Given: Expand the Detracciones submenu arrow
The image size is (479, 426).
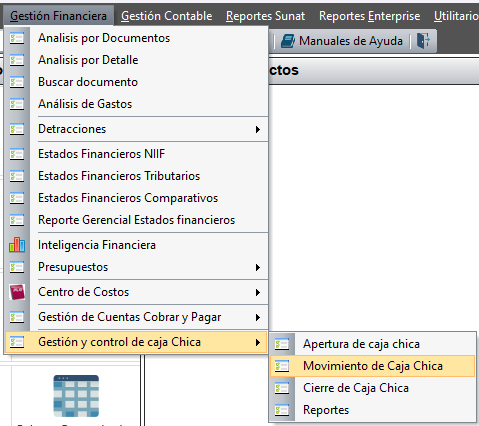Looking at the screenshot, I should (258, 129).
